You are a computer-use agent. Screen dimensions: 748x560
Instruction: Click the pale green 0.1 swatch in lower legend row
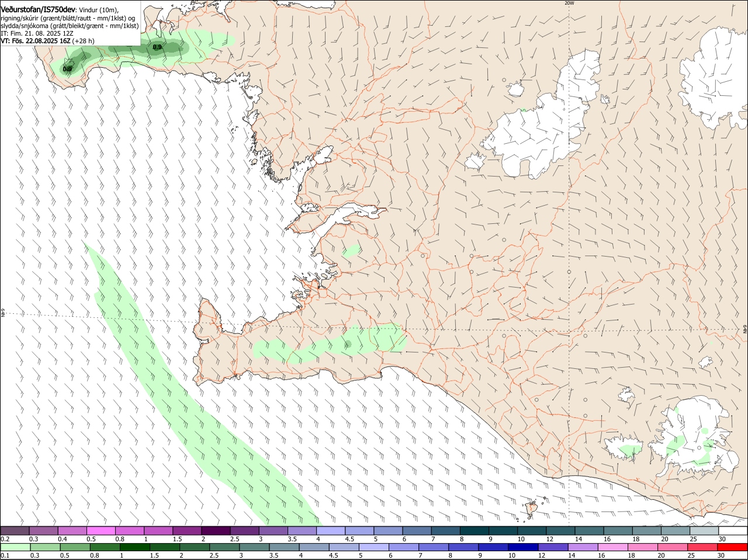click(x=15, y=547)
